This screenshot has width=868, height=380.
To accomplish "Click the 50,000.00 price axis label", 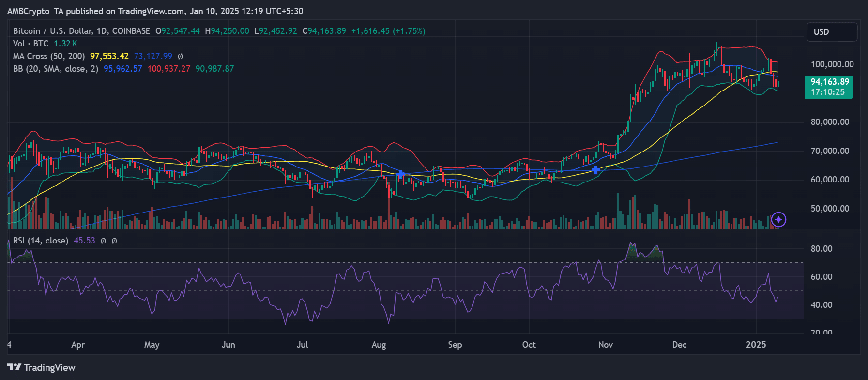I will 830,209.
